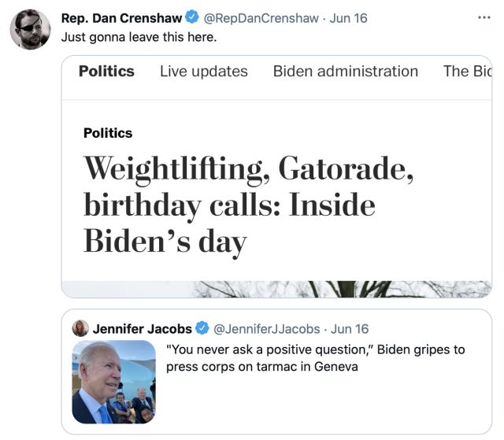Select the cut-off 'The Bid' tab
The image size is (504, 440).
click(x=467, y=71)
